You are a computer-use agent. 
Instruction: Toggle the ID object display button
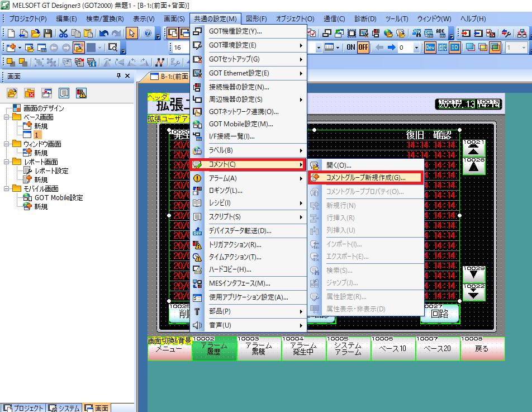coord(455,48)
